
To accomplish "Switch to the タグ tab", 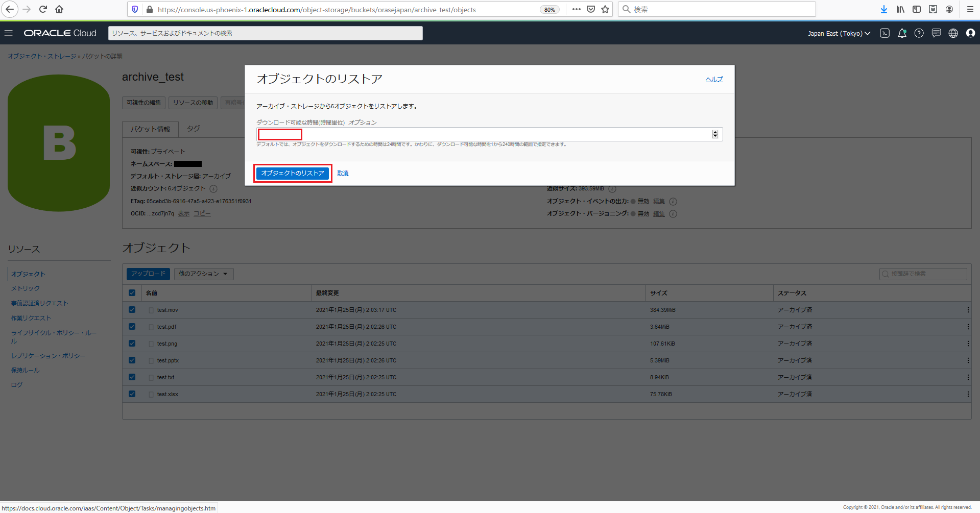I will (193, 129).
